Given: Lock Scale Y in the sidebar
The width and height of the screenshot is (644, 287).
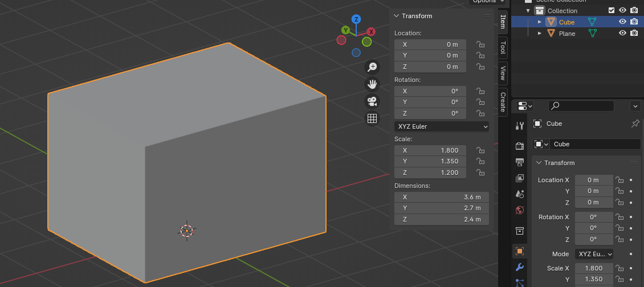Looking at the screenshot, I should (480, 161).
